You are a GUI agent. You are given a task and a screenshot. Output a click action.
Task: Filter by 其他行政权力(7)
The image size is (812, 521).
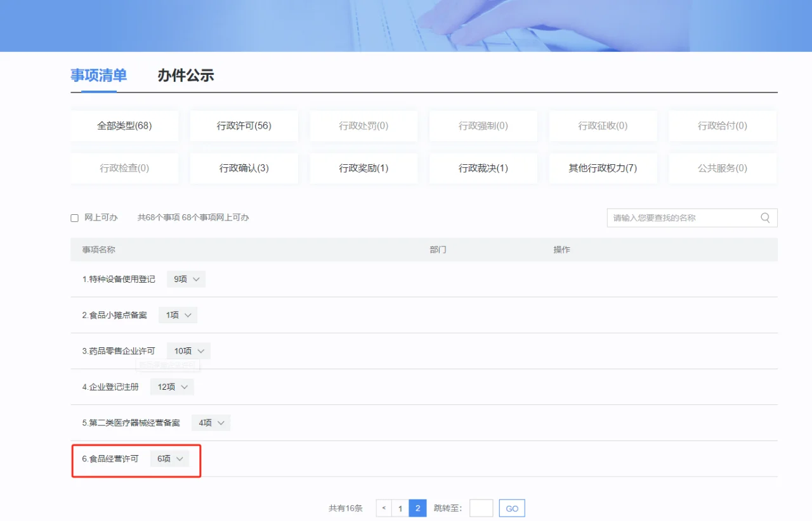tap(603, 168)
